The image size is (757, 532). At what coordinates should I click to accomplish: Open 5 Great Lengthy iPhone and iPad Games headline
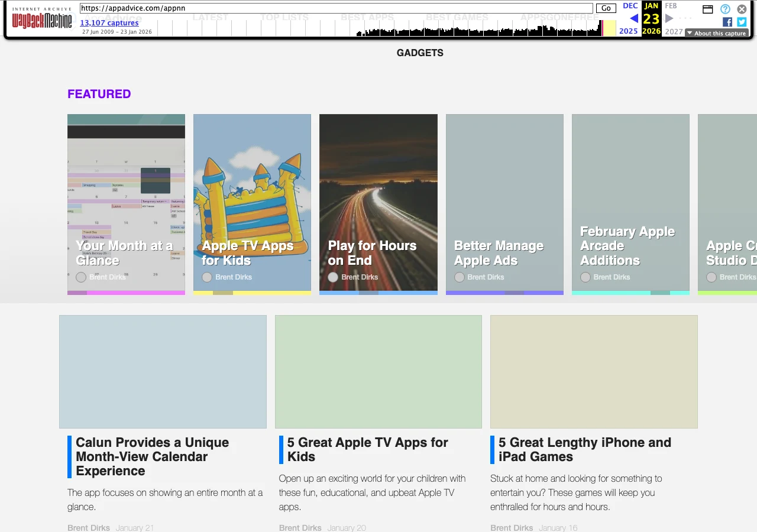585,450
